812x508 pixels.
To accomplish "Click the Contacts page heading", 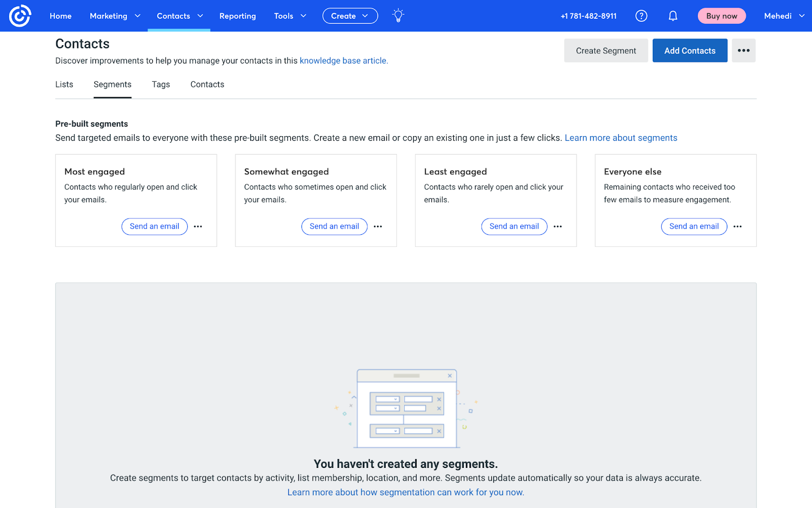I will 82,44.
